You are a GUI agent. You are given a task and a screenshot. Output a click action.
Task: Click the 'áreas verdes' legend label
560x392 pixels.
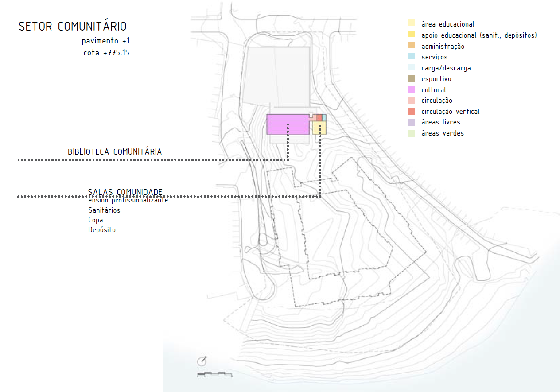tap(443, 133)
